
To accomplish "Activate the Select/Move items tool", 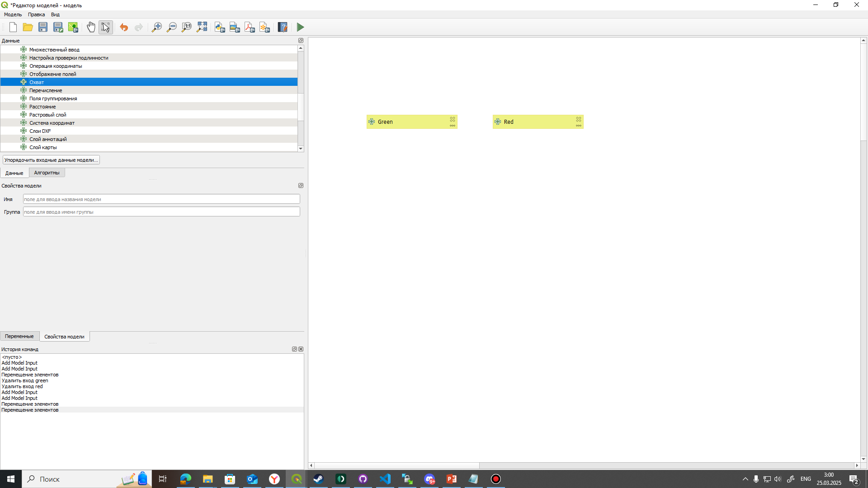I will tap(106, 28).
